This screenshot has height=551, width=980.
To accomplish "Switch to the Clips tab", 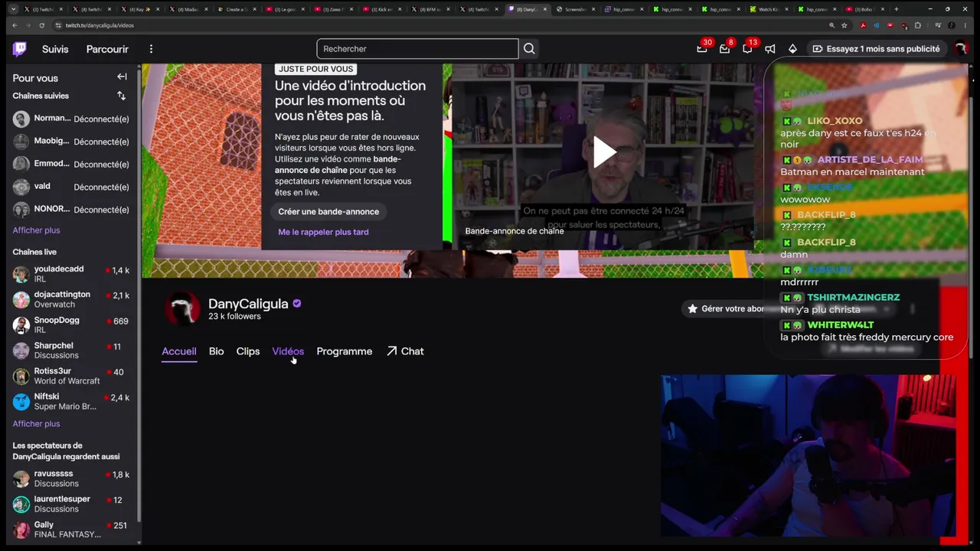I will click(x=248, y=351).
